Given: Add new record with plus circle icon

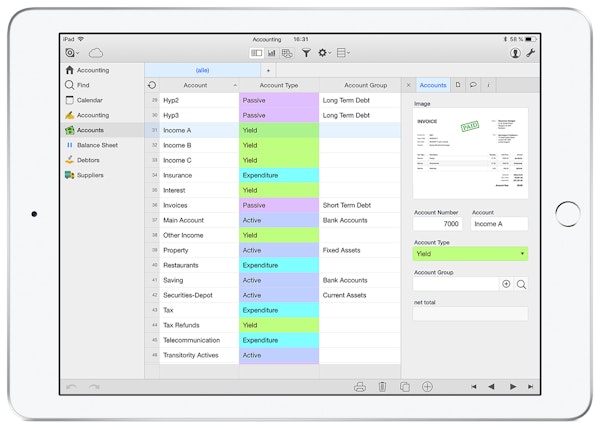Looking at the screenshot, I should pos(427,386).
